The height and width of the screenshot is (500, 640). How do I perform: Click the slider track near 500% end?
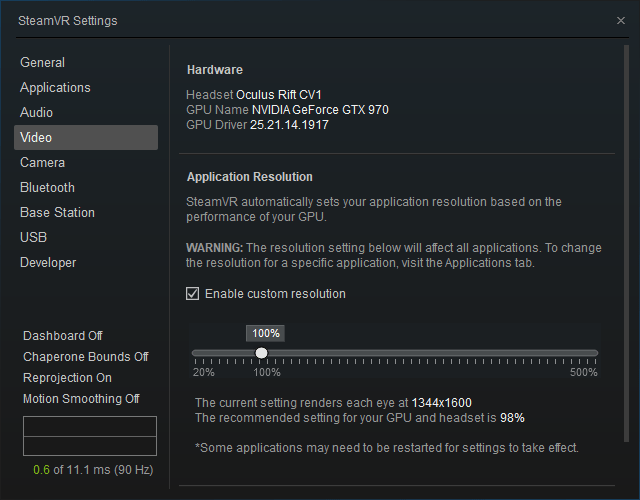590,352
